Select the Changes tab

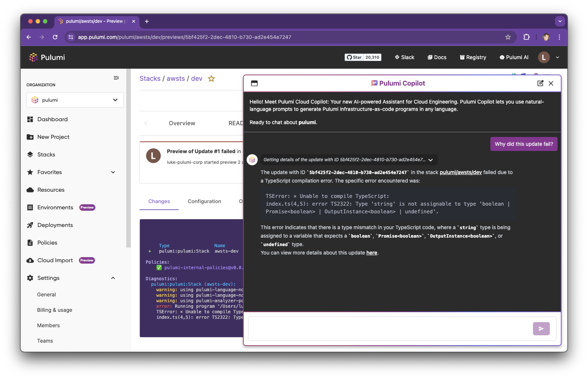159,201
